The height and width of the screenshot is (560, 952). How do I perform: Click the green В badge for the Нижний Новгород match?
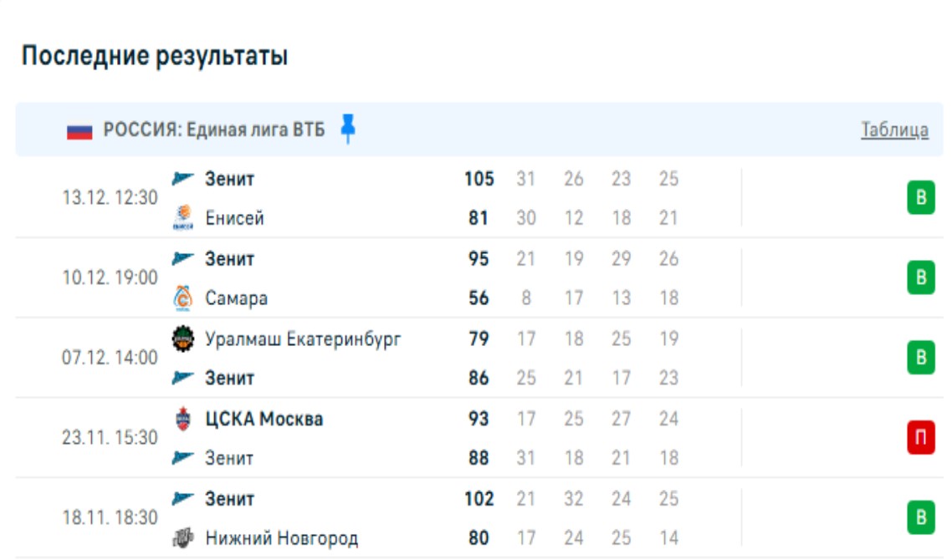point(920,518)
